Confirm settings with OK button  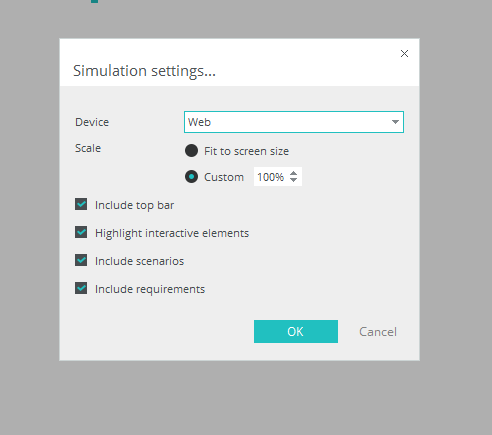click(x=296, y=331)
